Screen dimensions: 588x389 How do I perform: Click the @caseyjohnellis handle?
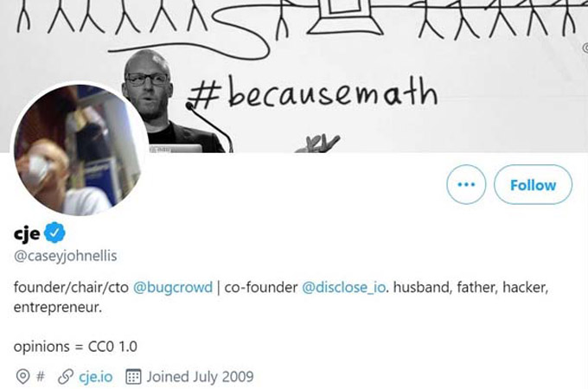pyautogui.click(x=65, y=256)
